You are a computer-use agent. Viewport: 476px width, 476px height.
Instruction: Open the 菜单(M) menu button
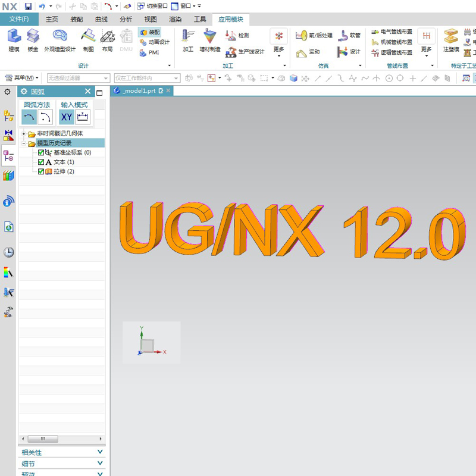(x=22, y=78)
